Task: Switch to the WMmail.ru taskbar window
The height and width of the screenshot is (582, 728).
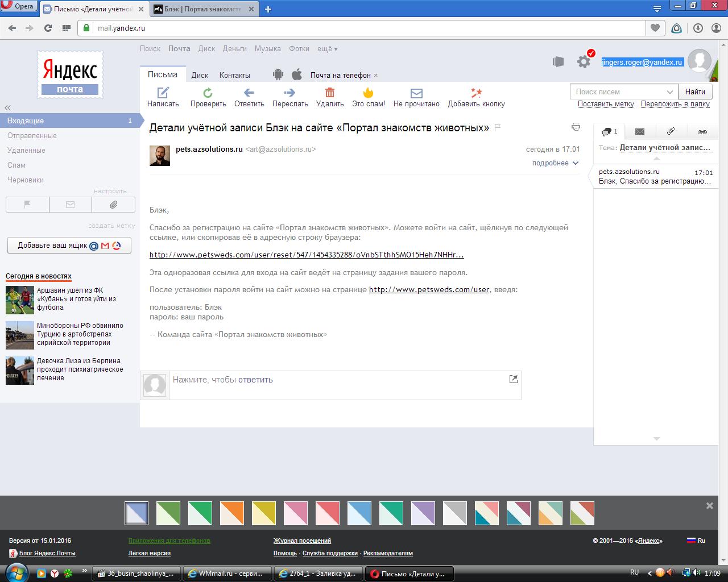Action: click(227, 573)
